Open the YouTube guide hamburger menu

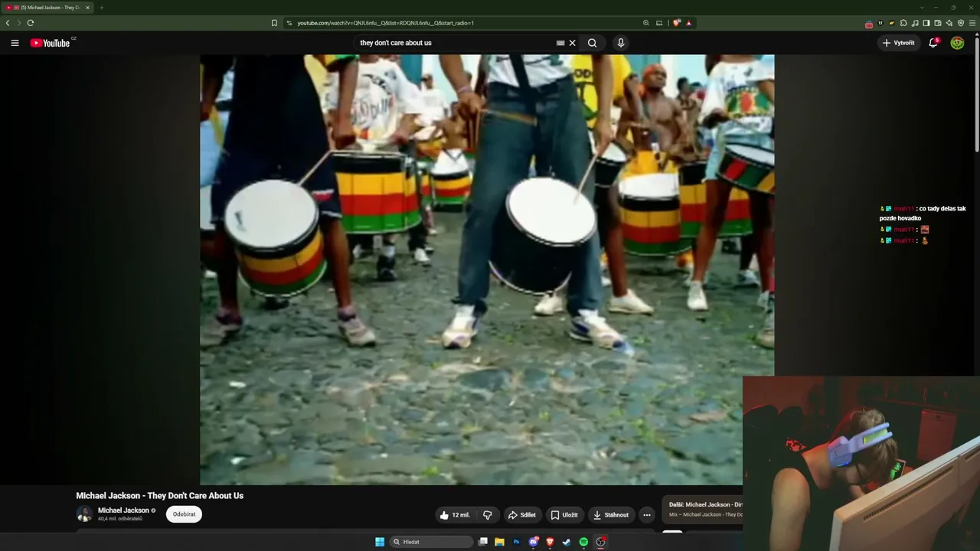point(15,43)
